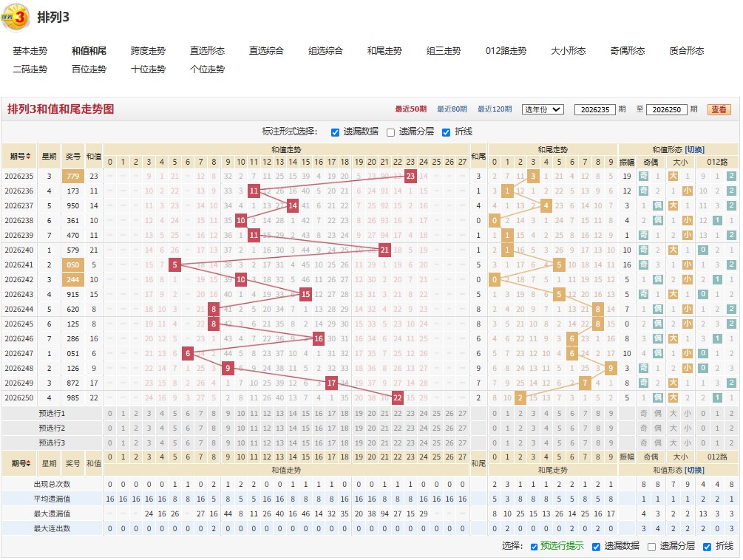Select highlighted 奖号 244 cell
Viewport: 743px width, 560px height.
tap(73, 279)
